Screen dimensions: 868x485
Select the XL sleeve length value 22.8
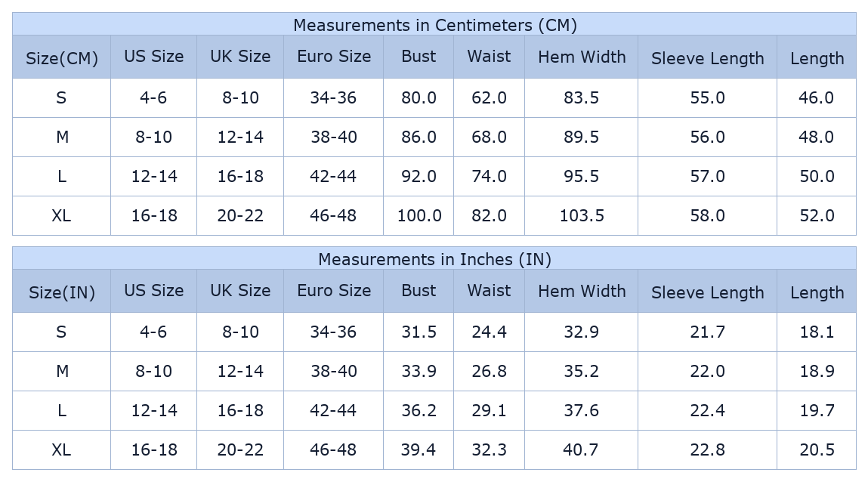[x=707, y=449]
